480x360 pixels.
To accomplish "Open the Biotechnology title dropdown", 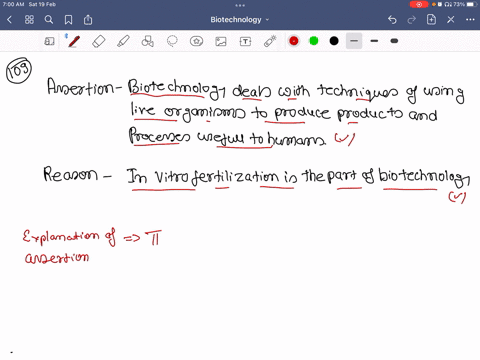I will [x=239, y=20].
